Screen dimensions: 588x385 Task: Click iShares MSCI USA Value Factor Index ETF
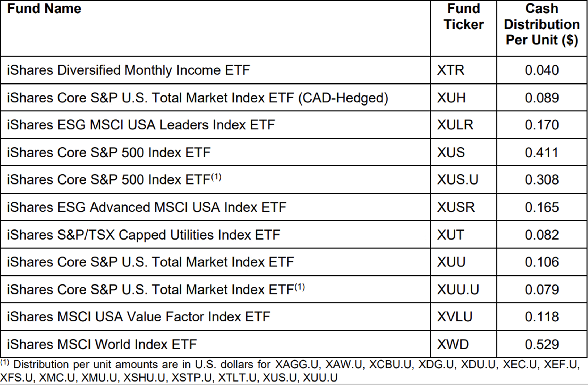[x=138, y=317]
